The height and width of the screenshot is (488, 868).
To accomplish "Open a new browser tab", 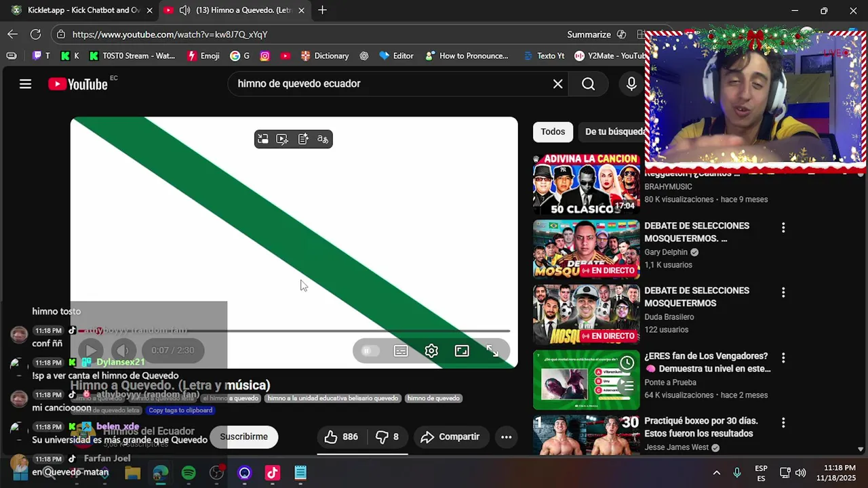I will (x=322, y=10).
